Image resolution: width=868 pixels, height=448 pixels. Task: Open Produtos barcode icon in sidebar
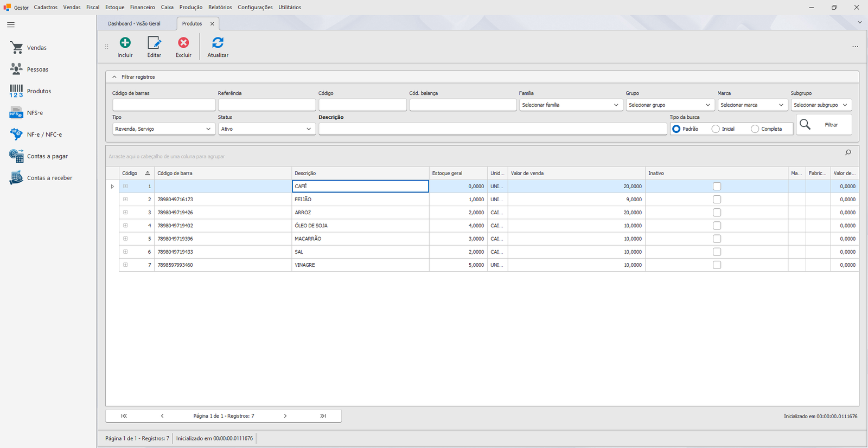[x=16, y=91]
